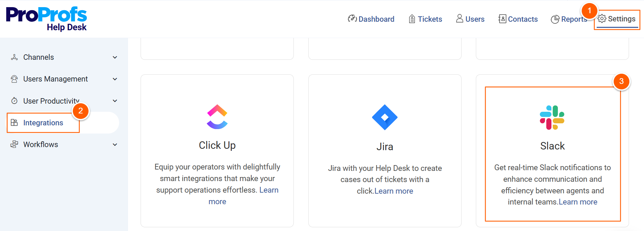Open the Tickets menu item
The image size is (644, 231).
click(x=425, y=19)
